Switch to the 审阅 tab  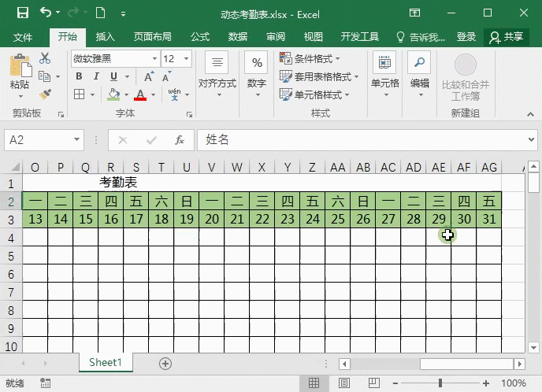click(276, 37)
